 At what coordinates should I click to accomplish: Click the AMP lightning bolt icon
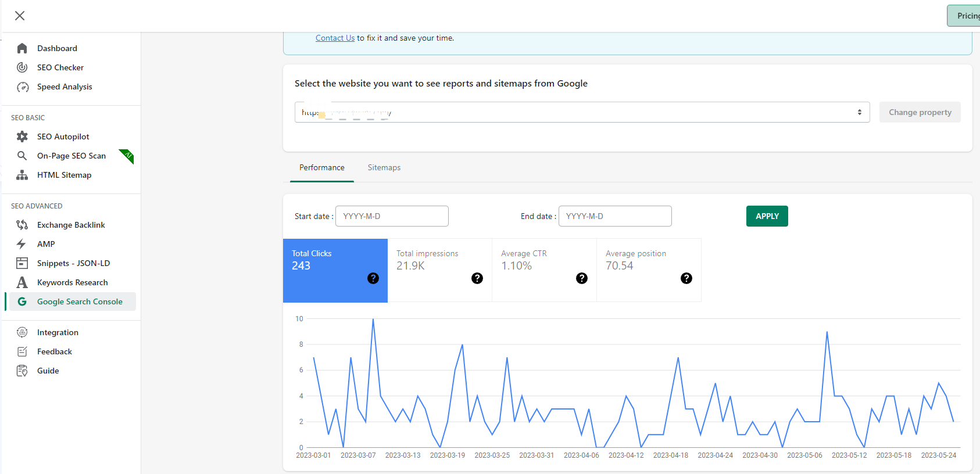[x=22, y=244]
